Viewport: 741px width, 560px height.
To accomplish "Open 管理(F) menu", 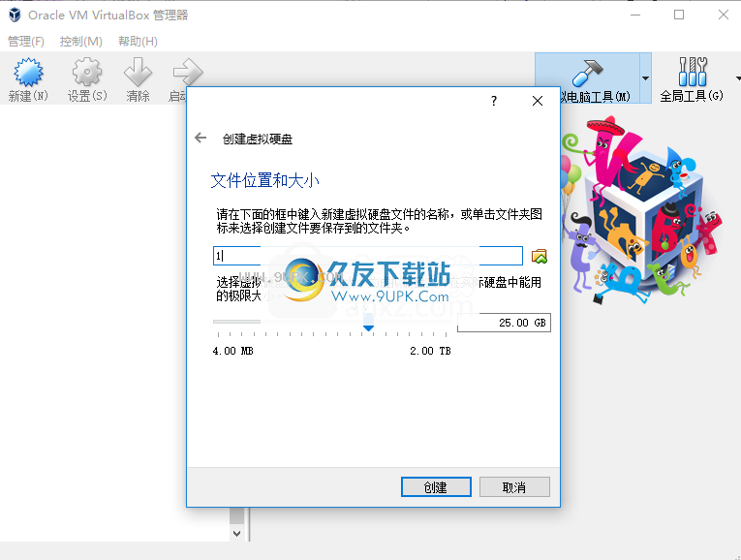I will pyautogui.click(x=26, y=41).
